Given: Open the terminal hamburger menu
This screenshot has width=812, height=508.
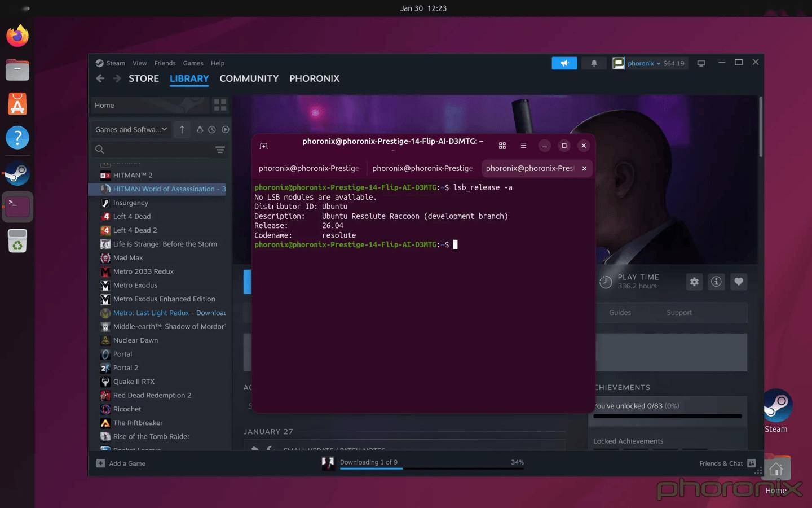Looking at the screenshot, I should pos(523,146).
